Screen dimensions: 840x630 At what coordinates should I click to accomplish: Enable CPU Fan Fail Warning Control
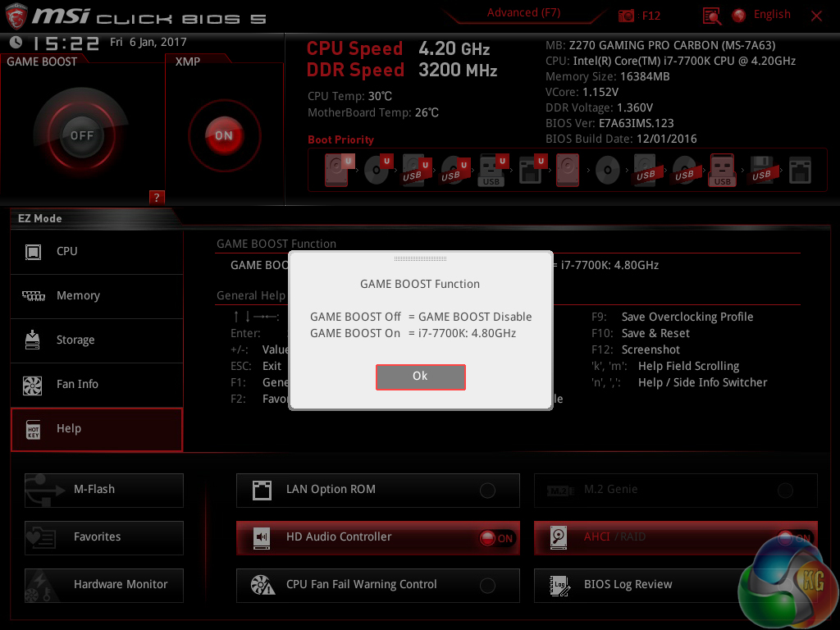pyautogui.click(x=377, y=585)
